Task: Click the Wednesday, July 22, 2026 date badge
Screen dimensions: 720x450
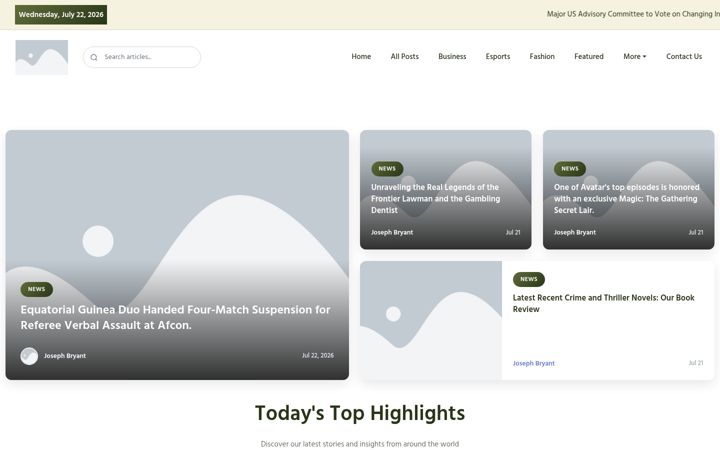Action: [61, 15]
